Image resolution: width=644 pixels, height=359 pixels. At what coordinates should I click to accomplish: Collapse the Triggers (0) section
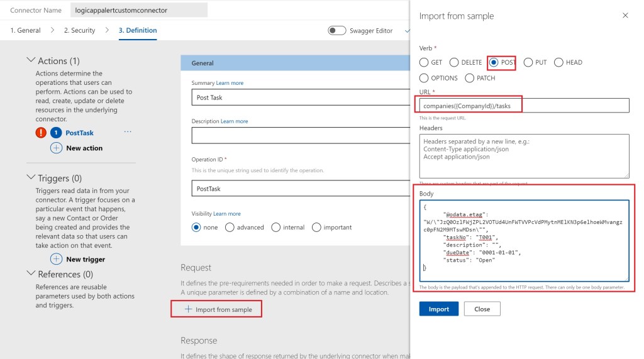(30, 178)
